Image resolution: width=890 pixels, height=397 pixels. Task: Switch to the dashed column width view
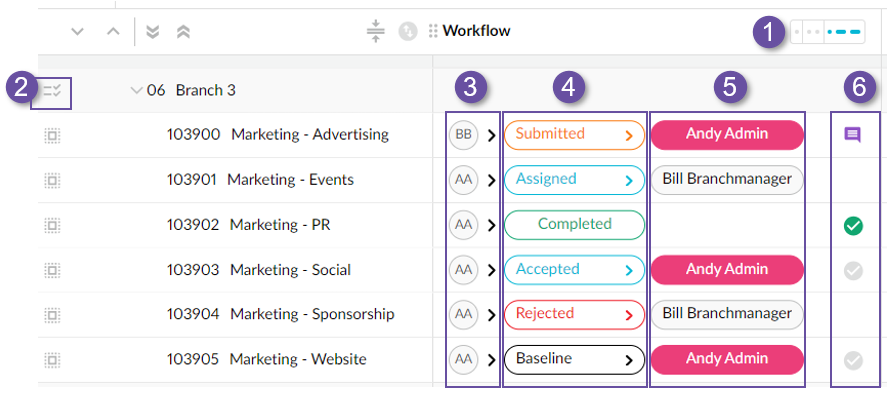846,32
